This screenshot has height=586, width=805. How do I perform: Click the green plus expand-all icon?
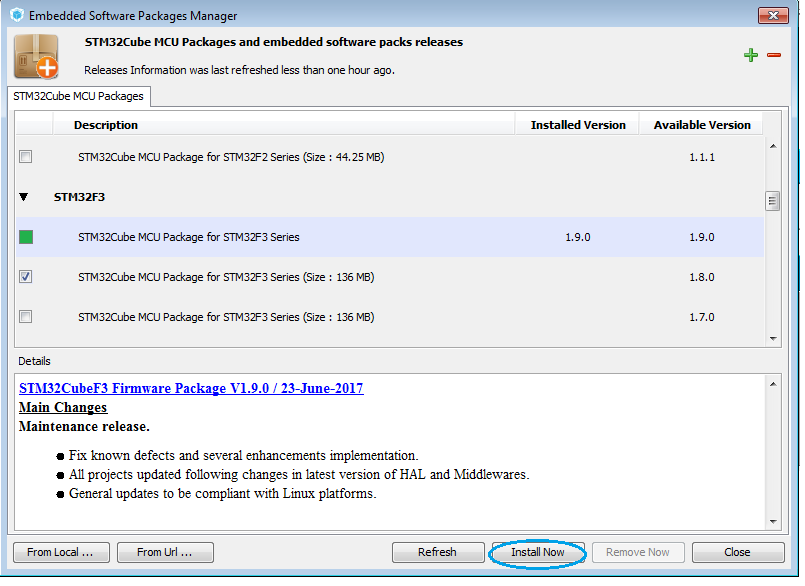coord(751,55)
